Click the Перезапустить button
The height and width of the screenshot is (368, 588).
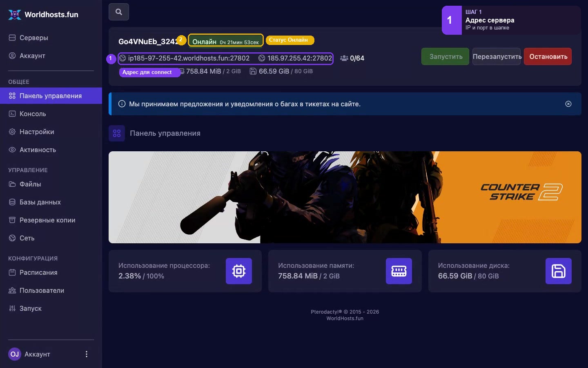[497, 56]
